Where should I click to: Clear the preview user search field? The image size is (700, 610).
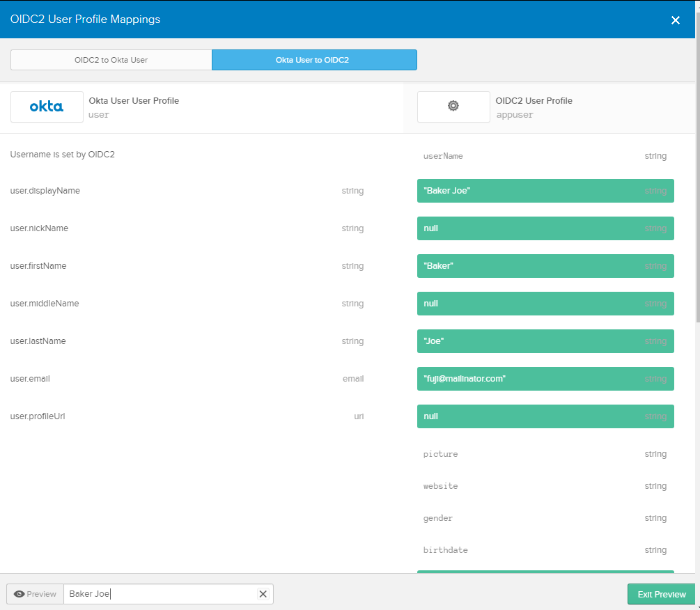point(263,593)
